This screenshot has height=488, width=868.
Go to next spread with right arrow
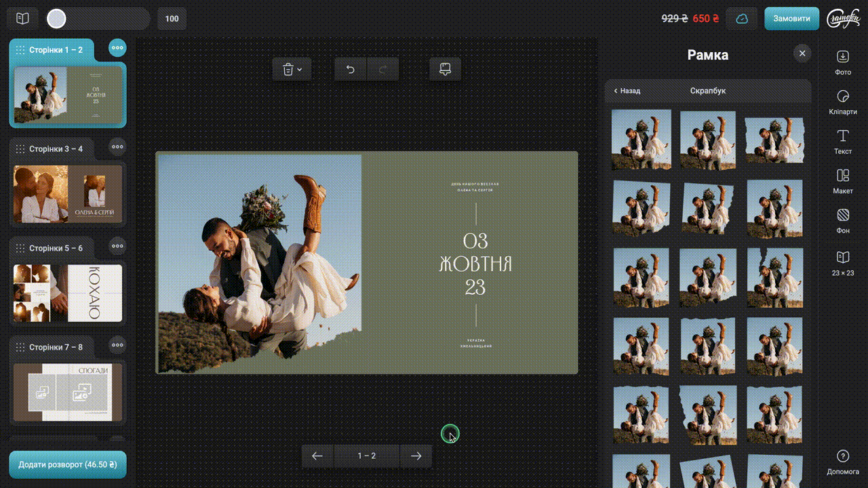coord(416,456)
